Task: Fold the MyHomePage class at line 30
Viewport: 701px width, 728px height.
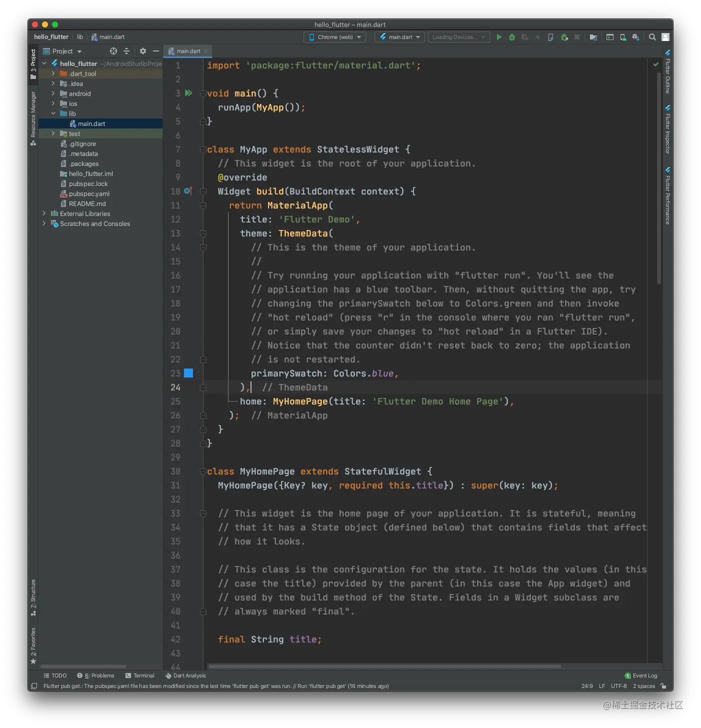Action: [203, 471]
